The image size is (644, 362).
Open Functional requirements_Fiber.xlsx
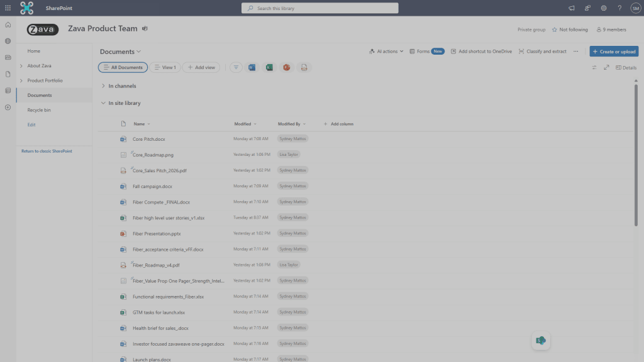point(168,297)
